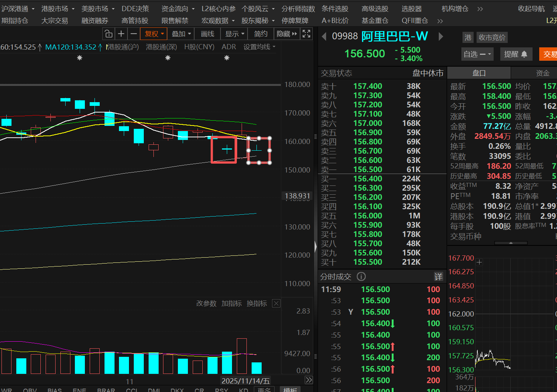Click the rightmost event star marker
This screenshot has width=557, height=392.
tap(227, 58)
